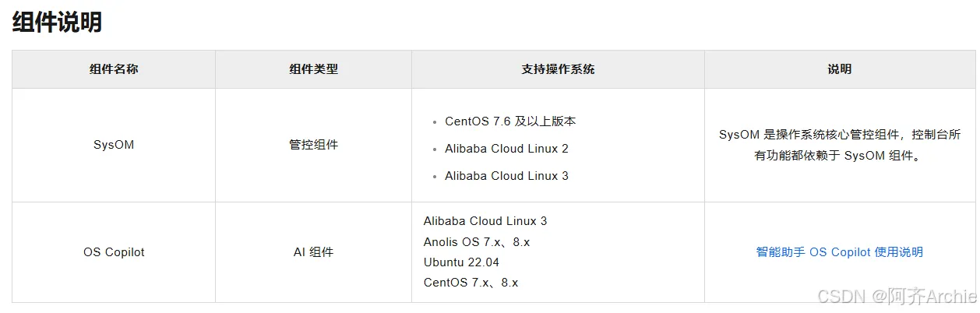This screenshot has height=313, width=980.
Task: Select the CentOS 7.x、8.x entry
Action: 471,283
